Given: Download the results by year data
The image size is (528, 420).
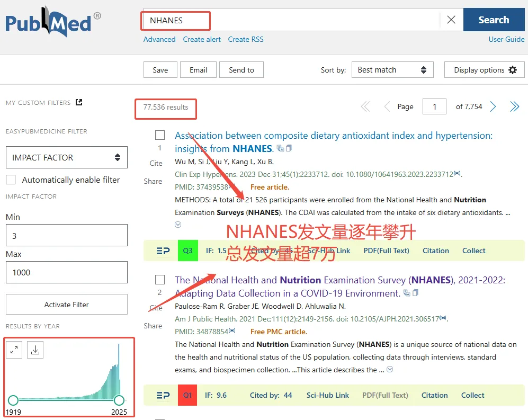Looking at the screenshot, I should (35, 350).
